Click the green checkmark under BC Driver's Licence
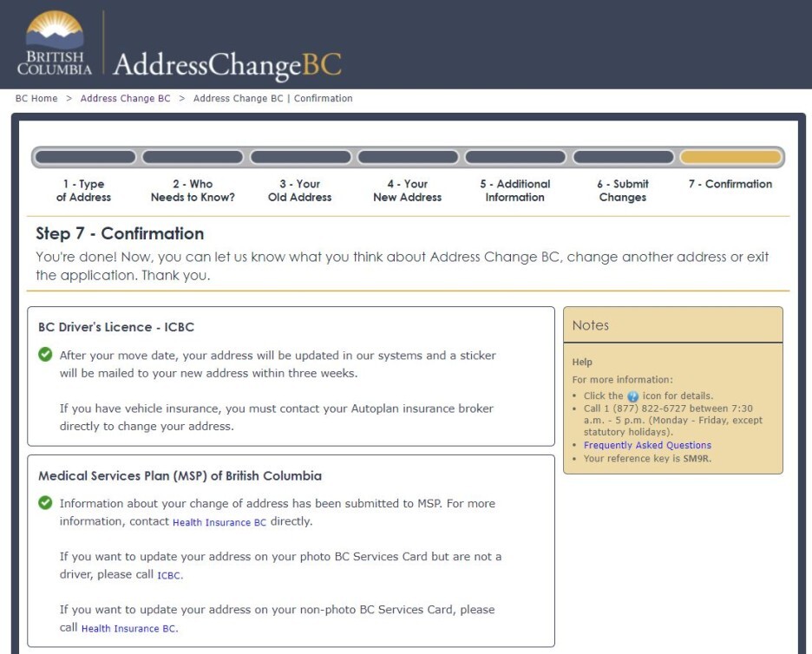Viewport: 812px width, 654px height. [45, 355]
